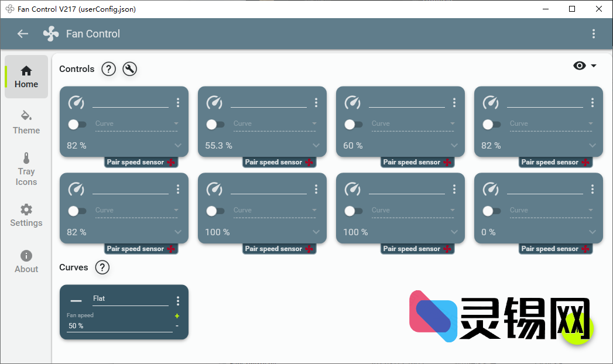Image resolution: width=613 pixels, height=364 pixels.
Task: Click Pair speed sensor under the 55.3 % card
Action: tap(273, 162)
